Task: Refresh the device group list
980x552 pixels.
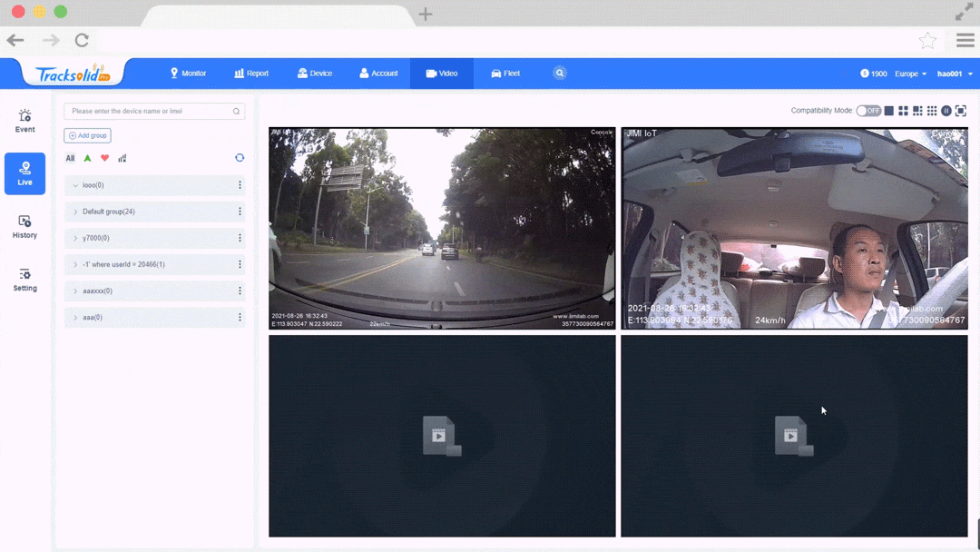Action: click(239, 157)
